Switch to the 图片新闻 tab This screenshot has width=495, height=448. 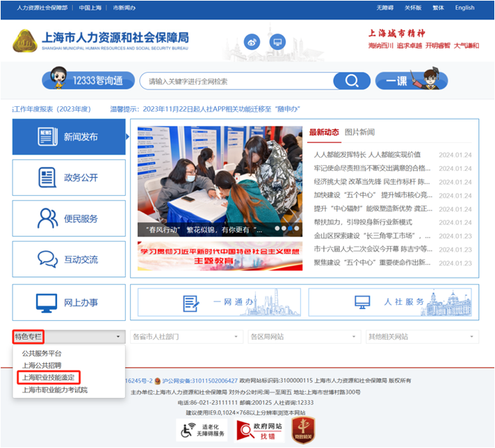[x=359, y=132]
